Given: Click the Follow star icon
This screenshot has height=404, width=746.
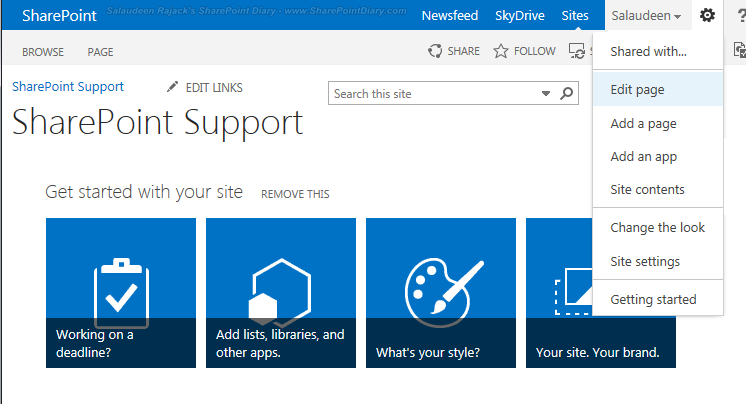Looking at the screenshot, I should click(x=501, y=51).
